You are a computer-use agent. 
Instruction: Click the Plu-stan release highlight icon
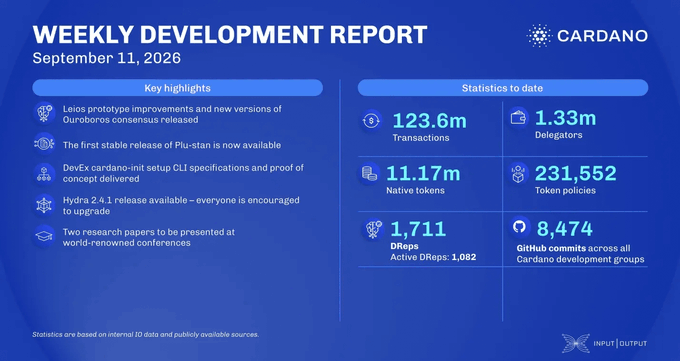45,144
